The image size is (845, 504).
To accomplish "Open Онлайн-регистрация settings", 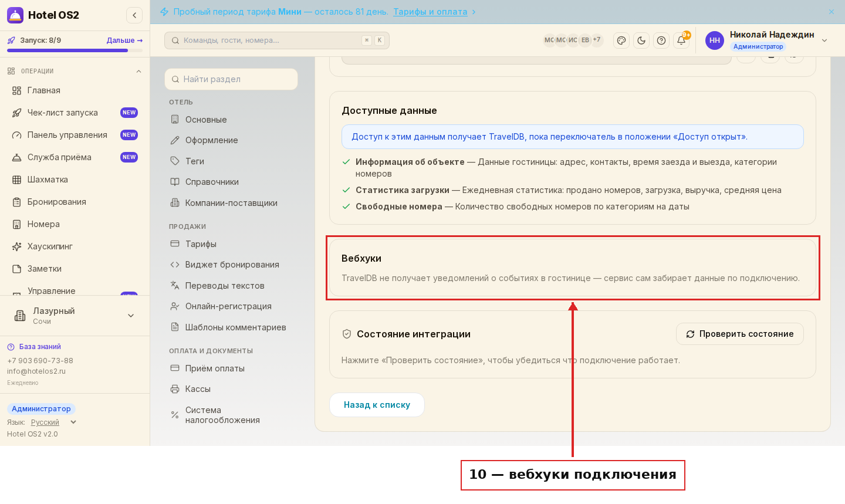I will [x=231, y=306].
